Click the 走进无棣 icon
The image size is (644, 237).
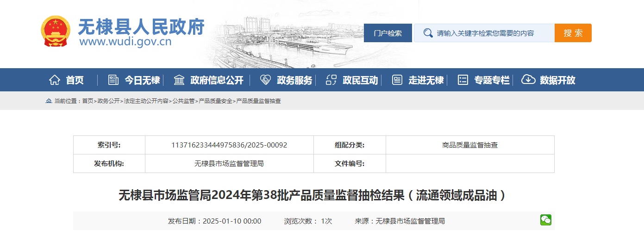click(397, 80)
